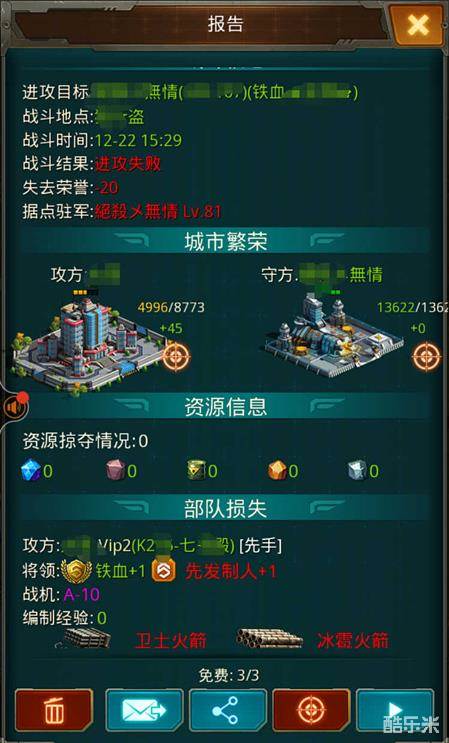This screenshot has width=449, height=743.
Task: Tap the attacker city's orange target icon
Action: coord(177,356)
